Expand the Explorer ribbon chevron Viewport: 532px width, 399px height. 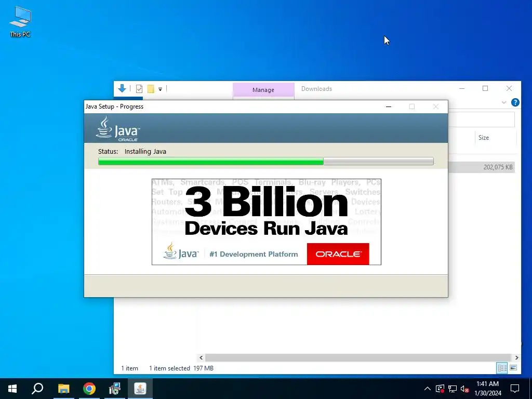click(504, 102)
